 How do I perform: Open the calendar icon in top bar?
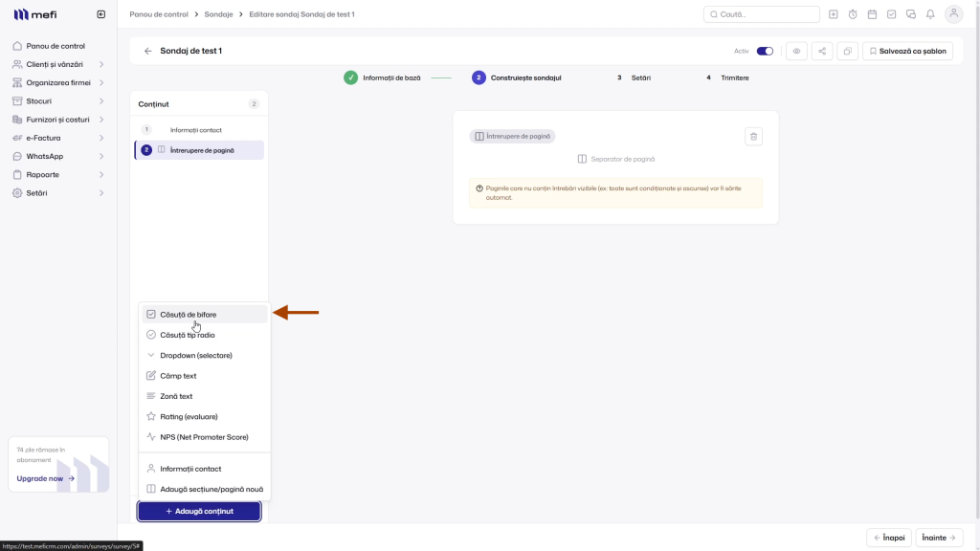(x=872, y=13)
